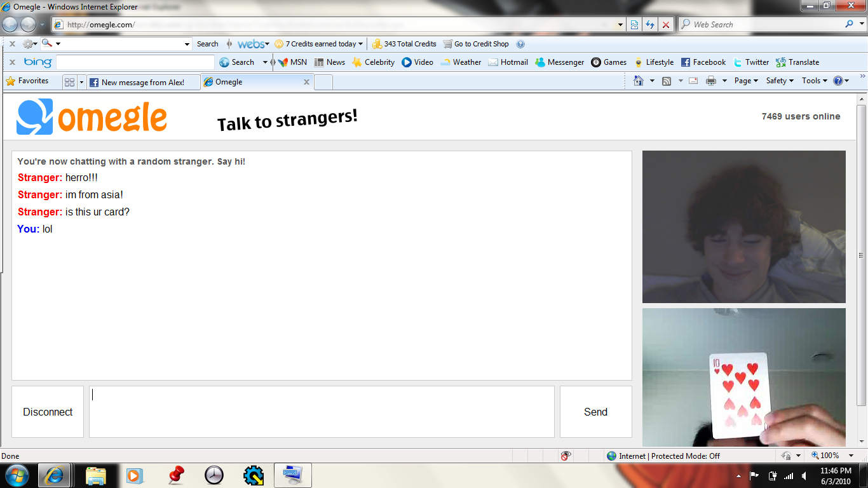This screenshot has width=868, height=488.
Task: Open the Safety dropdown menu
Action: point(780,81)
